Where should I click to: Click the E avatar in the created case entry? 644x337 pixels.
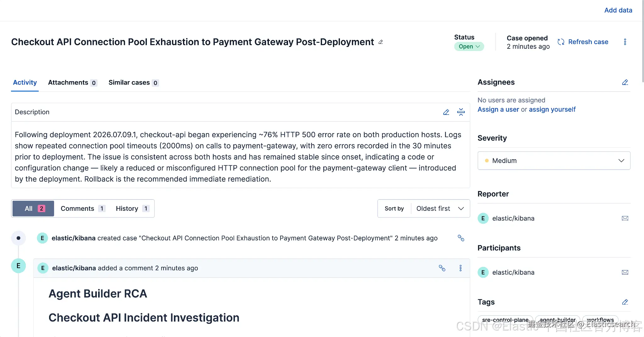point(42,238)
